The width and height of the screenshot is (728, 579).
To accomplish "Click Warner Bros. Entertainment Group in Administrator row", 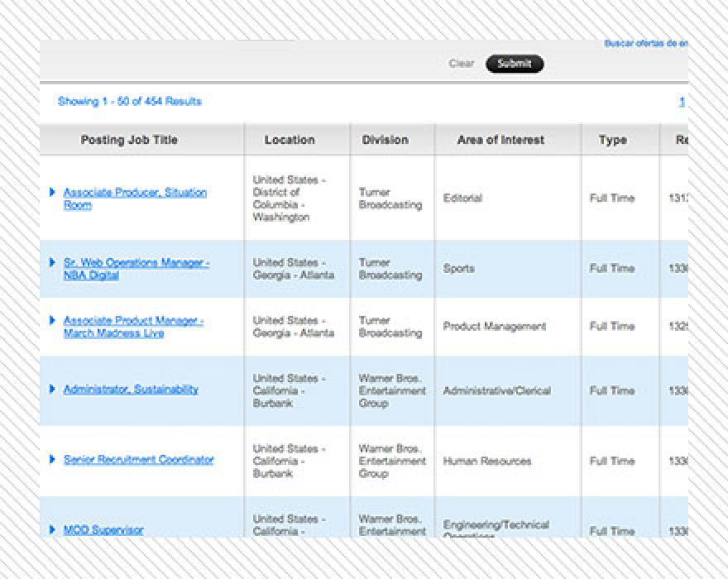I will tap(392, 390).
